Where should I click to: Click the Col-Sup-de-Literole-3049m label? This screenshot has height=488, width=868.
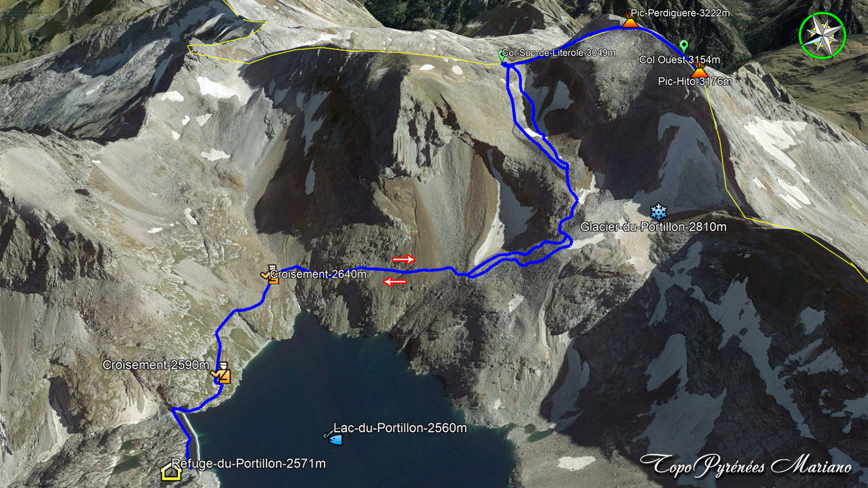point(559,53)
